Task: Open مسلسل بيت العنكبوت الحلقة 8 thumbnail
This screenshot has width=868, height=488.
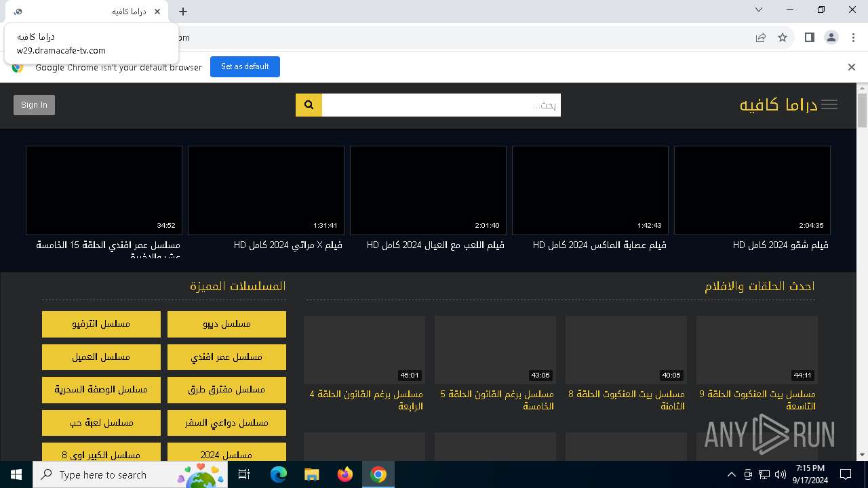Action: pos(626,350)
